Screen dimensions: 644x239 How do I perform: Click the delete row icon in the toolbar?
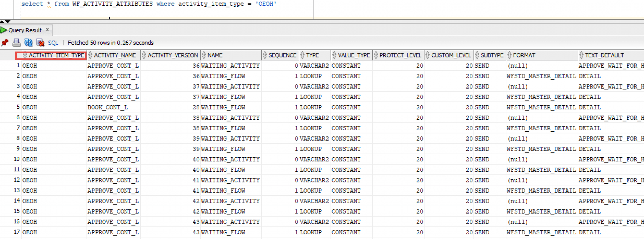[40, 42]
